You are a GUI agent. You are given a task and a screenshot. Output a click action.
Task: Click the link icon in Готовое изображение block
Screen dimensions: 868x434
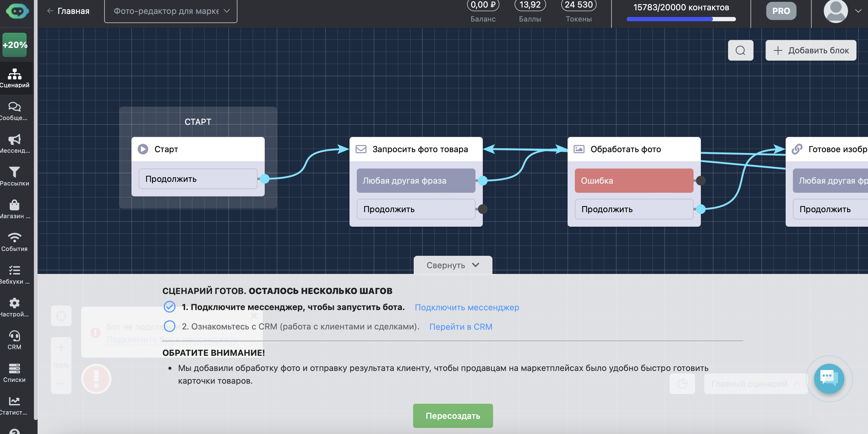coord(797,149)
